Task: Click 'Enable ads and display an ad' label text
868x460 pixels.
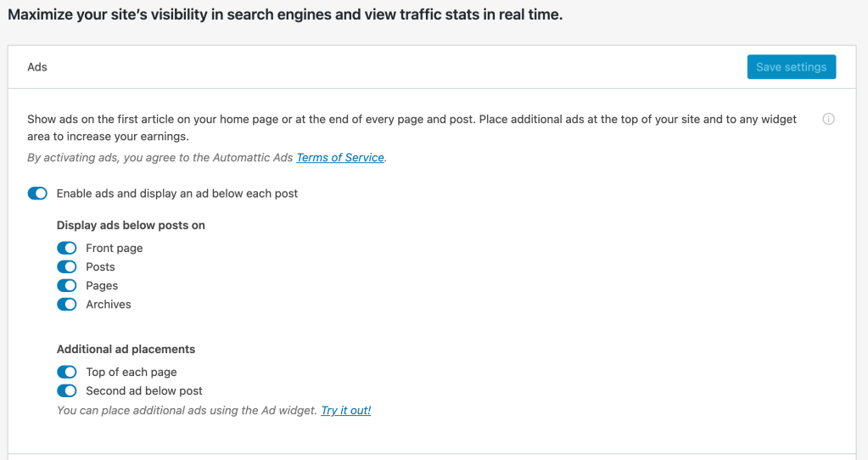Action: tap(177, 194)
